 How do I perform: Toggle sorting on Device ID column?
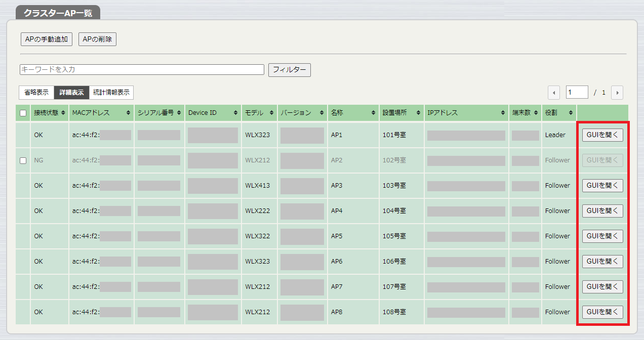click(x=236, y=113)
